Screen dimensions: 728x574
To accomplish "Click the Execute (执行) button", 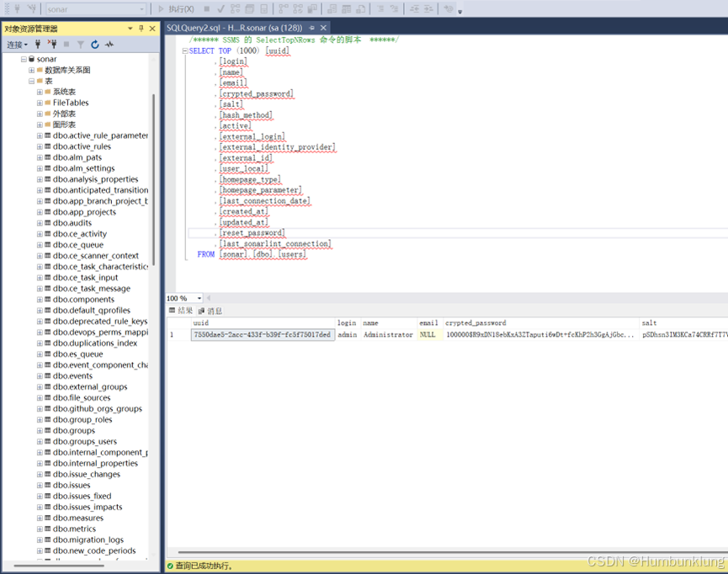I will click(x=176, y=8).
